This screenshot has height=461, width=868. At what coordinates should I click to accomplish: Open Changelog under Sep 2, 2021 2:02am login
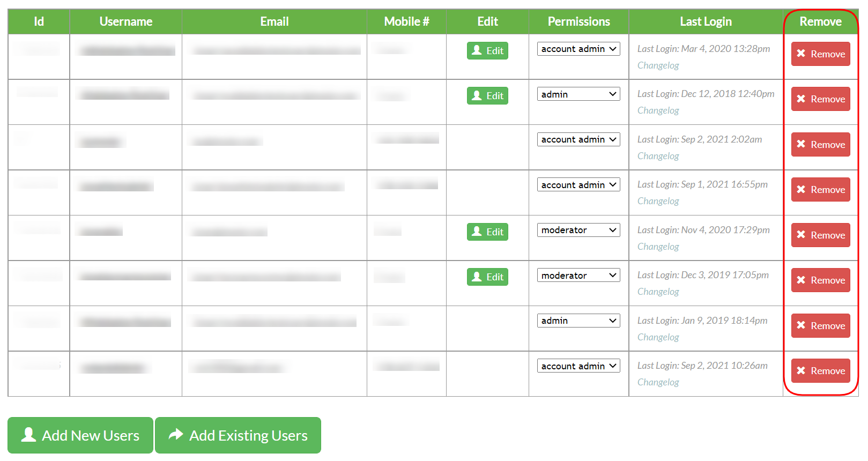pos(658,156)
